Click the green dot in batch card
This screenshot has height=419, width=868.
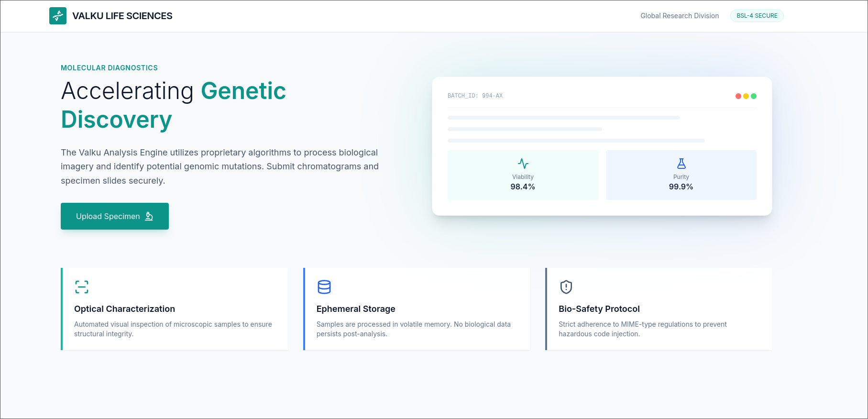pos(754,96)
